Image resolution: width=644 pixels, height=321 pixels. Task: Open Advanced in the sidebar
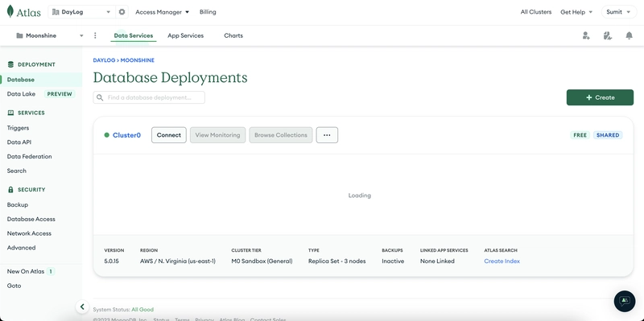click(x=22, y=248)
